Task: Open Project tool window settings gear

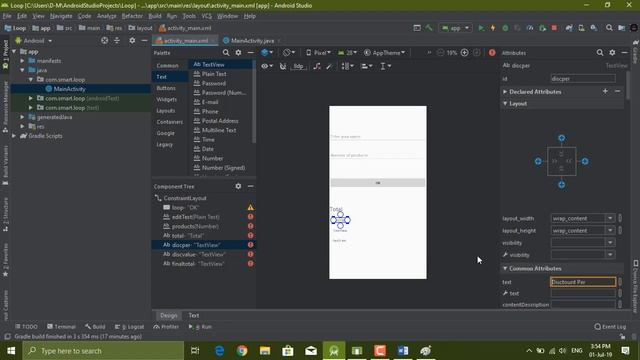Action: coord(132,40)
